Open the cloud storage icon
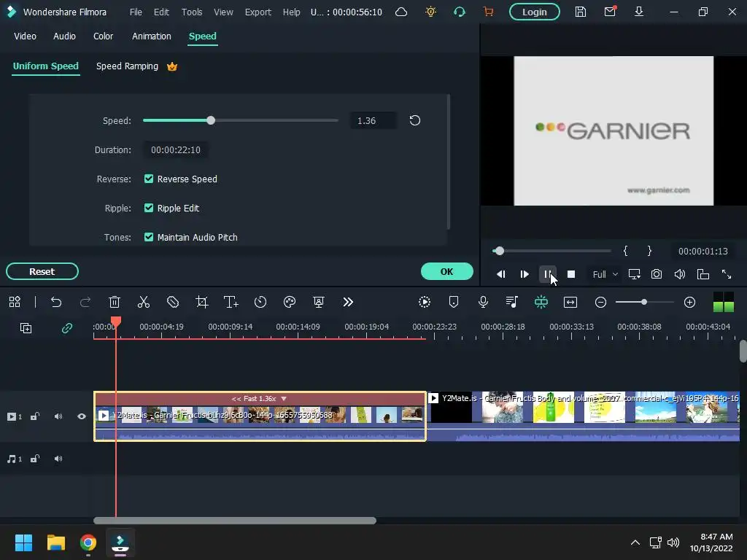Viewport: 747px width, 560px height. coord(401,12)
